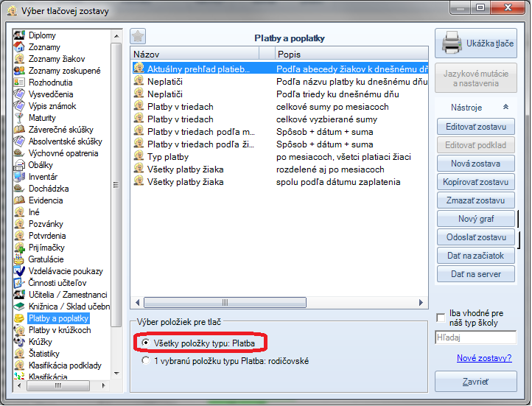The width and height of the screenshot is (532, 406).
Task: Click the Záverečné skúšky book icon
Action: pos(19,130)
